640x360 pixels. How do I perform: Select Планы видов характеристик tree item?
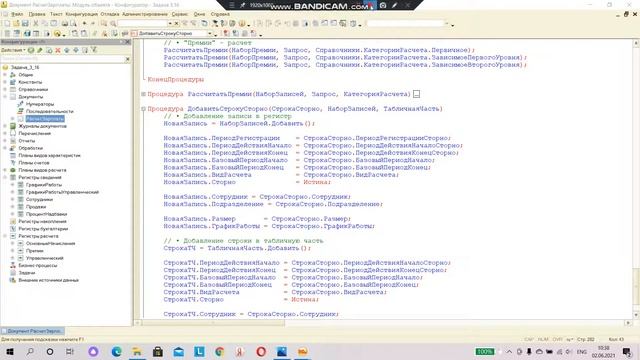pos(49,156)
